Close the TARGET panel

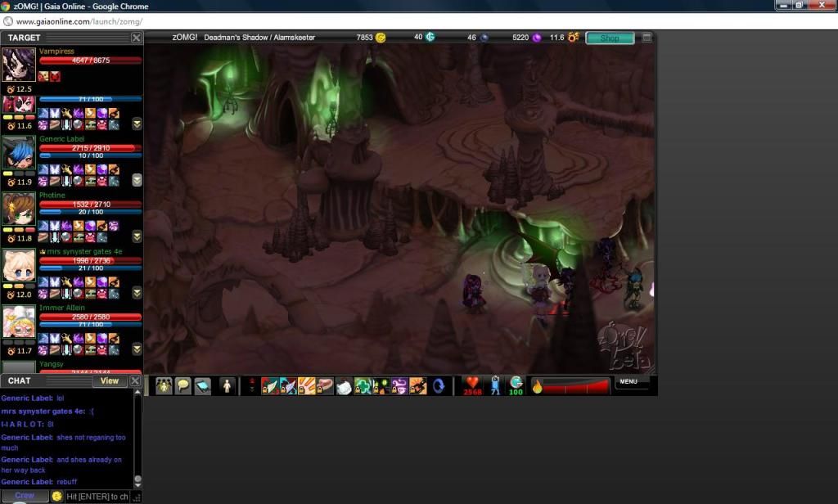pyautogui.click(x=137, y=38)
